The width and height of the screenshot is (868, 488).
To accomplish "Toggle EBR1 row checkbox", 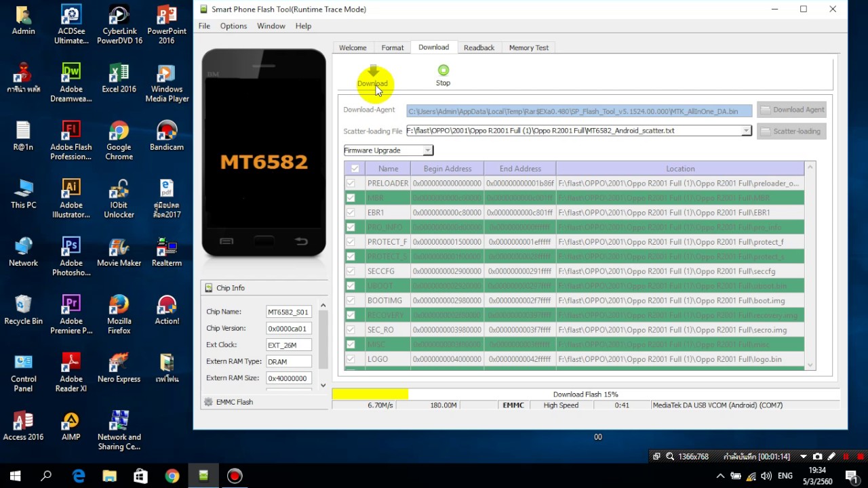I will [351, 212].
